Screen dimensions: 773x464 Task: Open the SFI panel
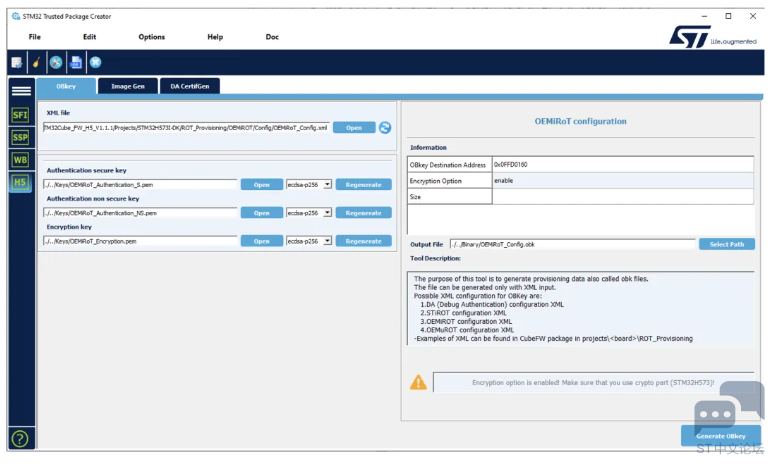coord(20,115)
